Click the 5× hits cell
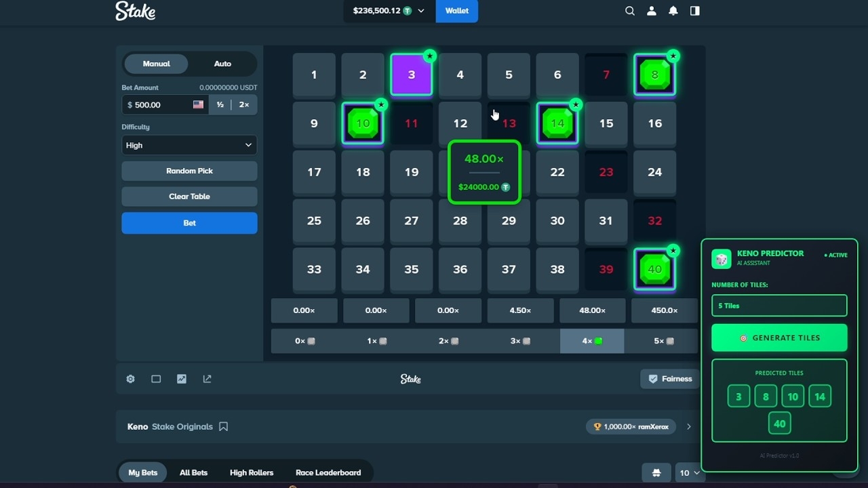 point(664,341)
